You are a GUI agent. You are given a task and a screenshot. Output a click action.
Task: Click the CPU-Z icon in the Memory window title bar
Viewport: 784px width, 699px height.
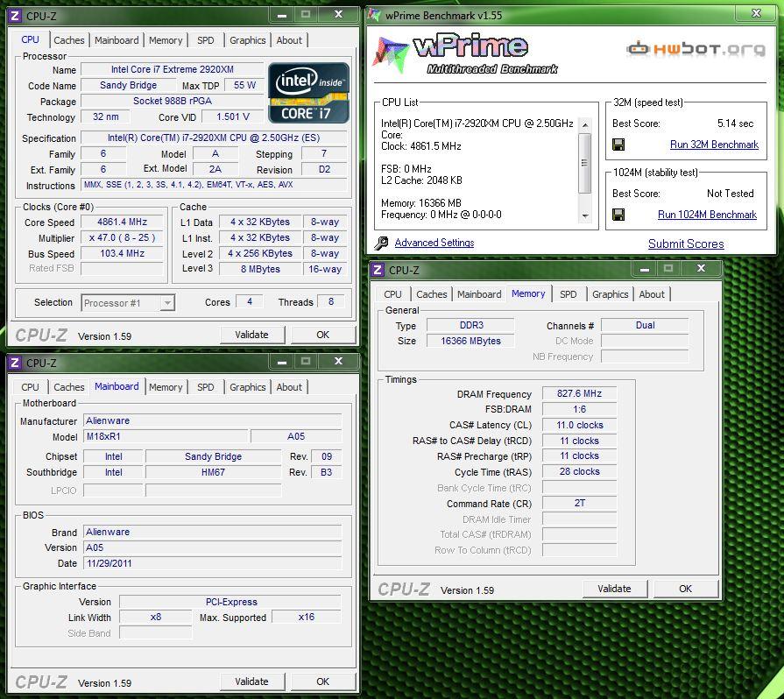pos(378,270)
